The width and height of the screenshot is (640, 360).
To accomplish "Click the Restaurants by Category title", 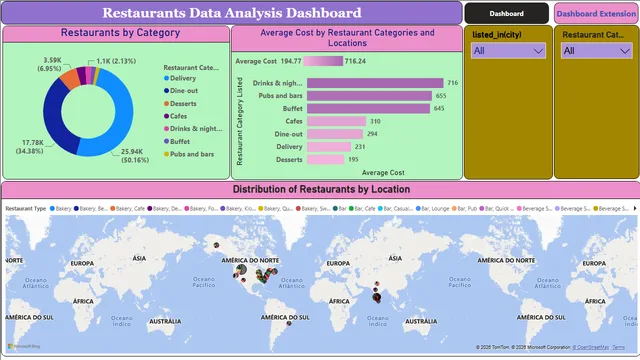I will click(x=120, y=33).
